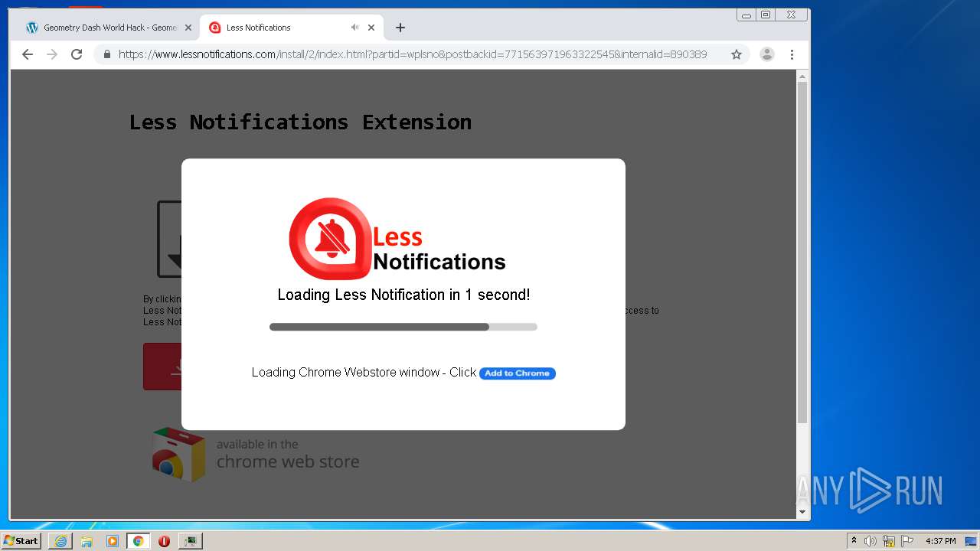The width and height of the screenshot is (980, 551).
Task: Click the vertical scrollbar thumb
Action: coord(802,253)
